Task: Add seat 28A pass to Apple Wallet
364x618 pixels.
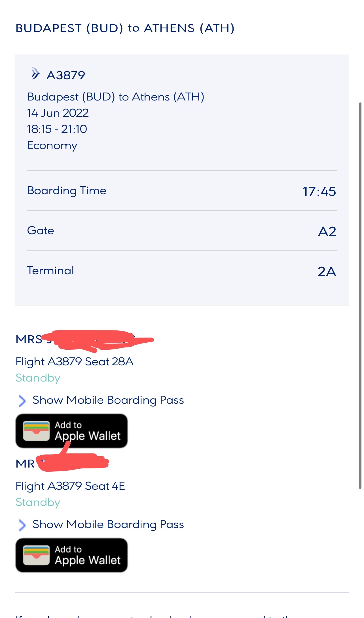Action: (71, 431)
